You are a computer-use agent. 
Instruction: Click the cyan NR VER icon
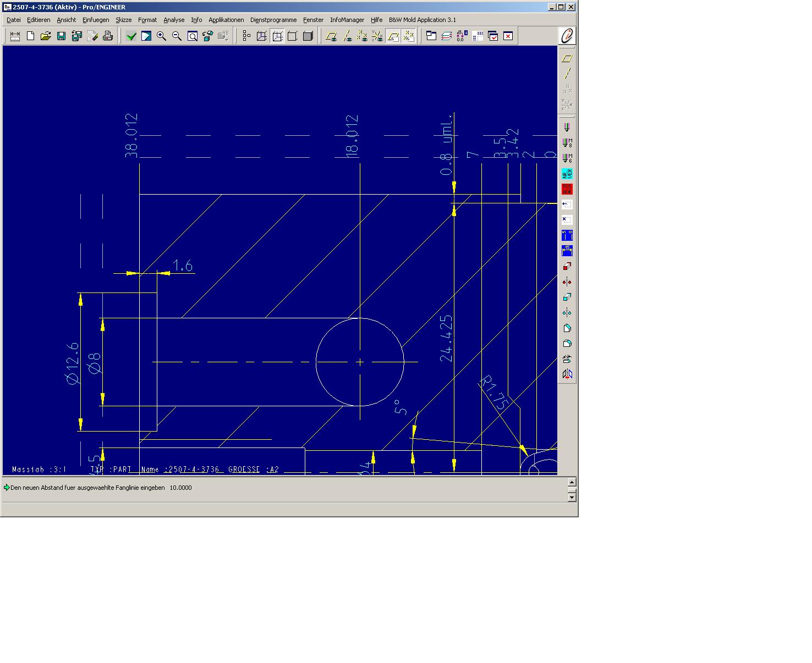point(567,174)
